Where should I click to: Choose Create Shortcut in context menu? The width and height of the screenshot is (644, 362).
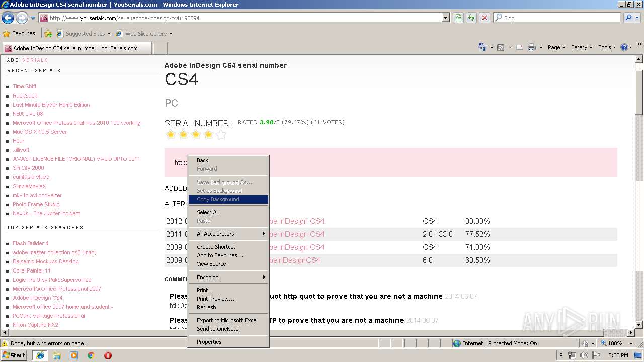click(228, 247)
